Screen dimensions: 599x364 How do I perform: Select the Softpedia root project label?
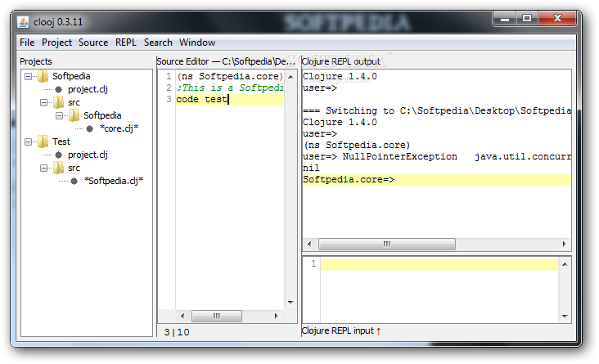coord(71,76)
